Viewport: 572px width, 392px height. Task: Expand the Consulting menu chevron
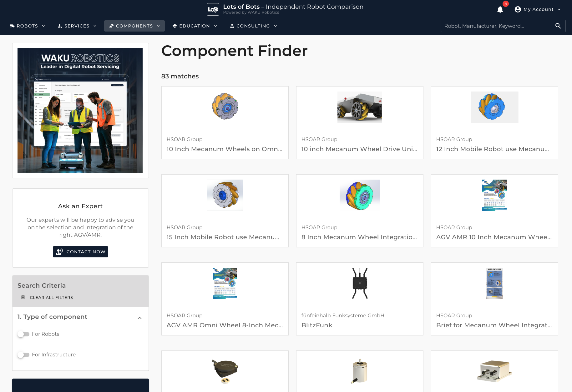[x=276, y=26]
